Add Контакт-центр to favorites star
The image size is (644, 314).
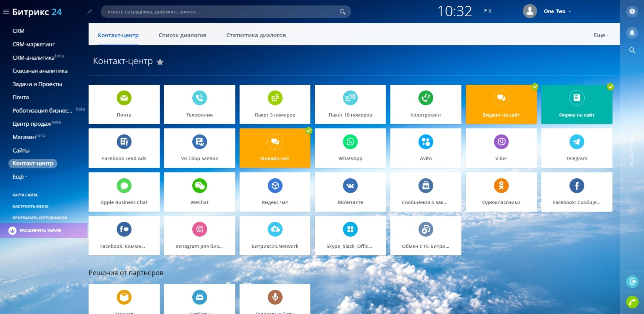coord(160,62)
